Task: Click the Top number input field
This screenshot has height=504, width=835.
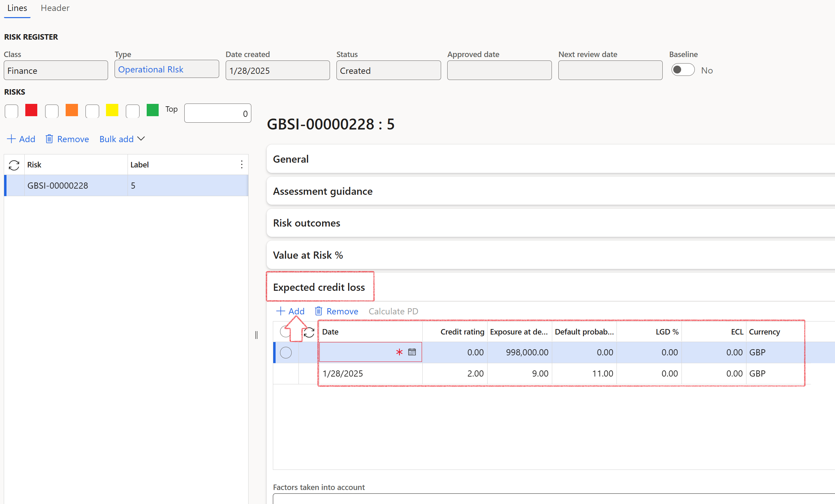Action: [217, 113]
